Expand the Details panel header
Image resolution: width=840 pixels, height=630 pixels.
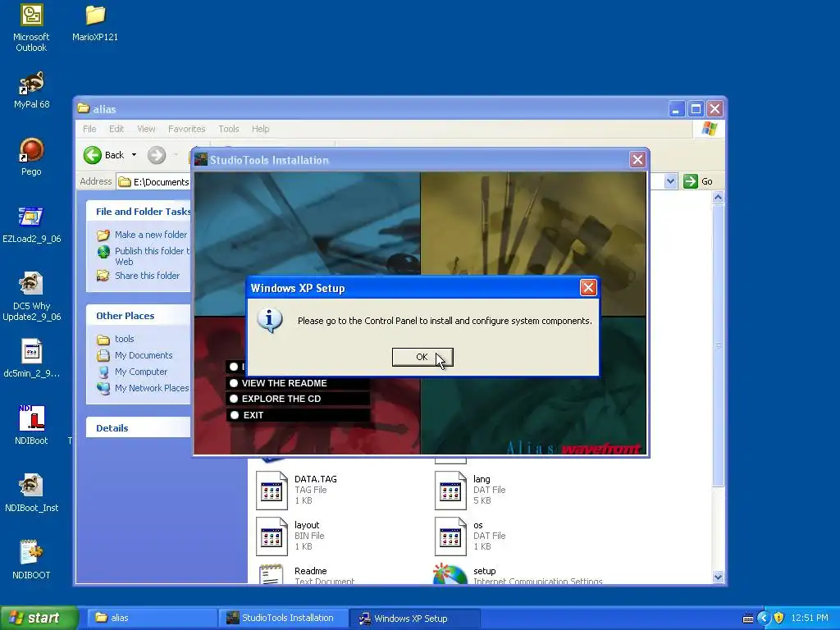pyautogui.click(x=138, y=428)
